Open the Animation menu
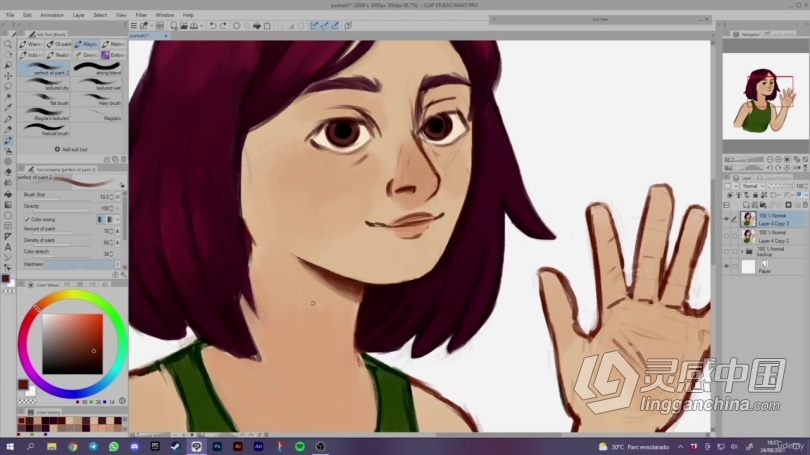The width and height of the screenshot is (810, 455). pos(52,15)
